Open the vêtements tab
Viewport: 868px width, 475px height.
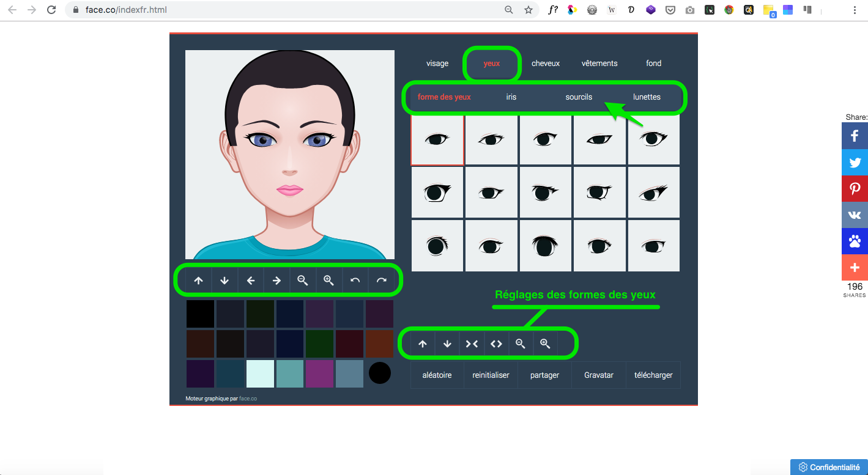[x=599, y=63]
